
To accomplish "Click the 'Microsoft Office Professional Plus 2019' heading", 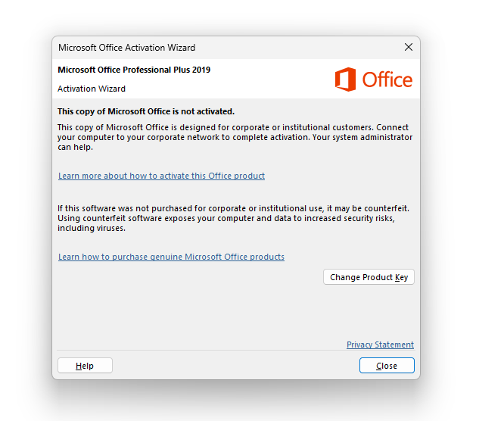I will point(134,70).
